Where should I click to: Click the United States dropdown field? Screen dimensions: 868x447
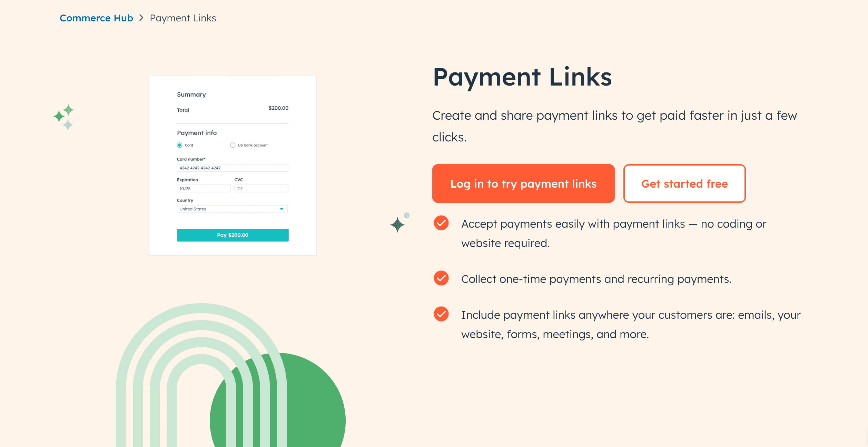tap(232, 209)
